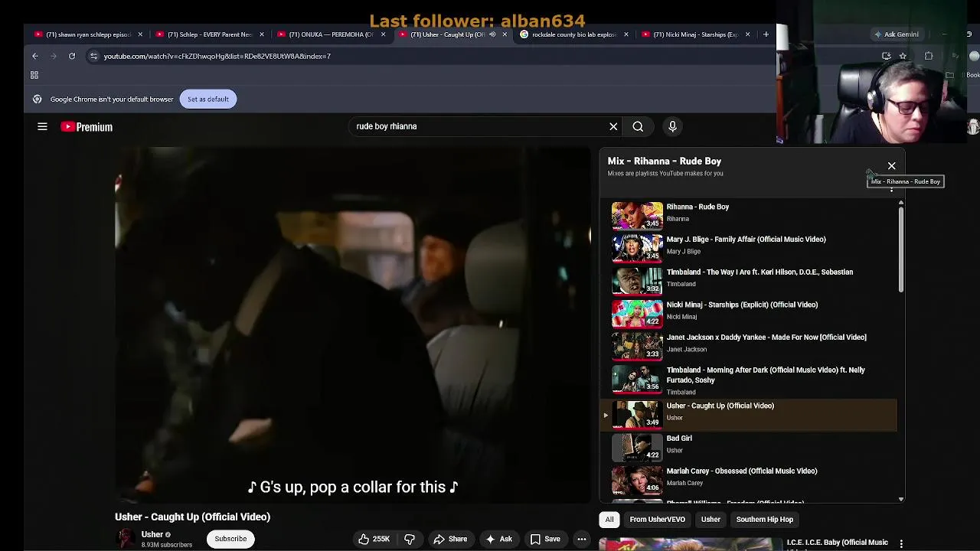Open the apps grid in bookmarks bar
980x551 pixels.
pyautogui.click(x=34, y=75)
